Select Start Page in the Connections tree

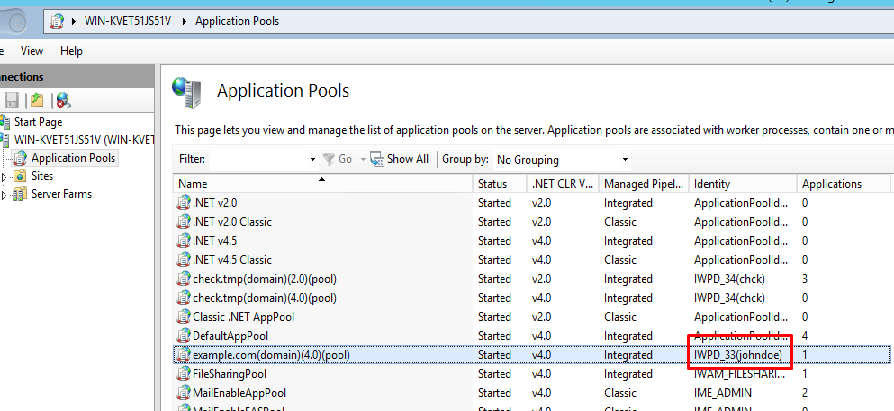pyautogui.click(x=37, y=122)
